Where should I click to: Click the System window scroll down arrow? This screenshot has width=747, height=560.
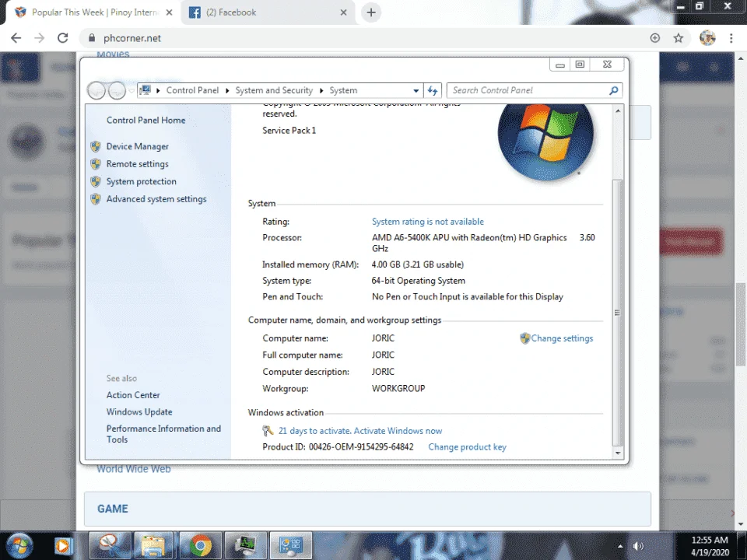pyautogui.click(x=618, y=453)
